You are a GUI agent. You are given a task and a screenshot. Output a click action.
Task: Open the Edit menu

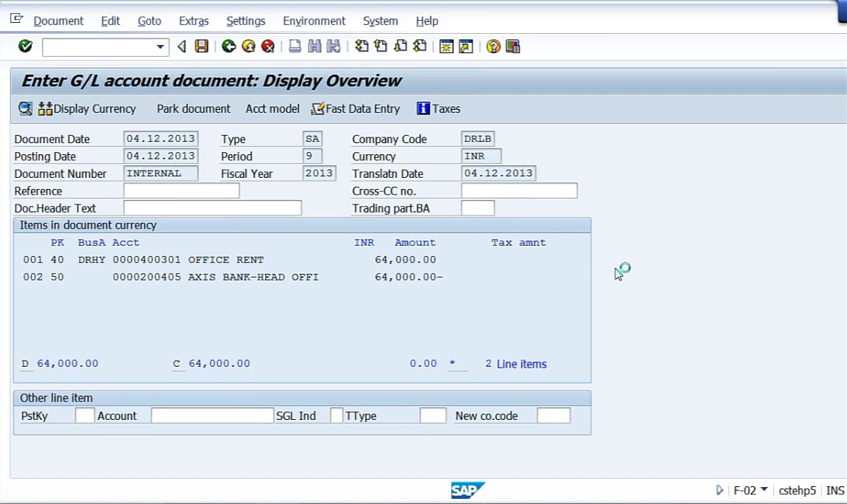pyautogui.click(x=110, y=21)
